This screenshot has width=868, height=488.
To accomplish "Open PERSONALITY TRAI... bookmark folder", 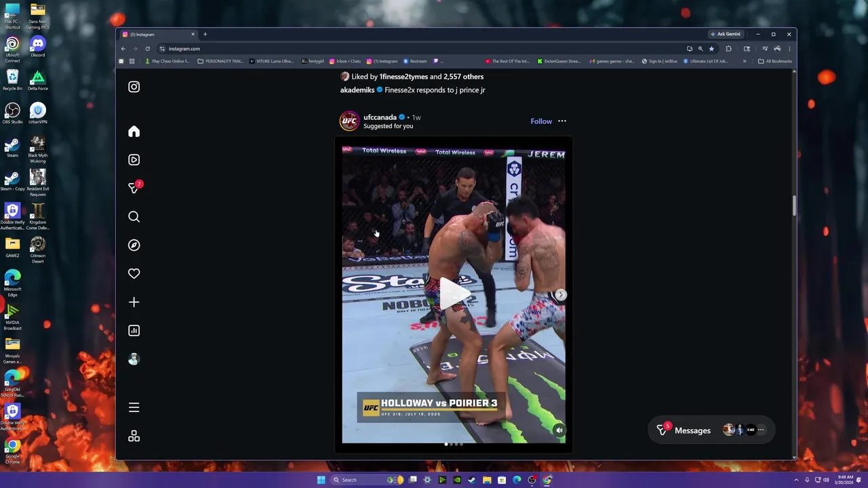I will pyautogui.click(x=220, y=61).
